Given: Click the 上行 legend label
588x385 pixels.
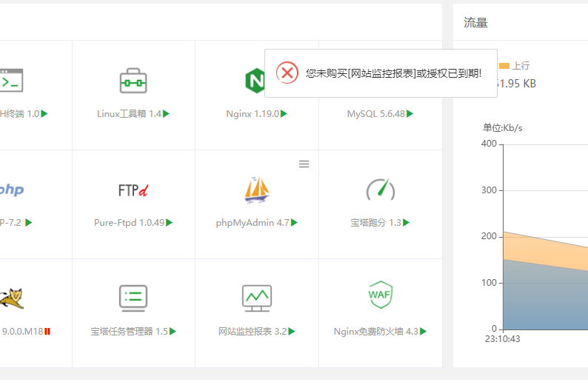Looking at the screenshot, I should [x=521, y=66].
